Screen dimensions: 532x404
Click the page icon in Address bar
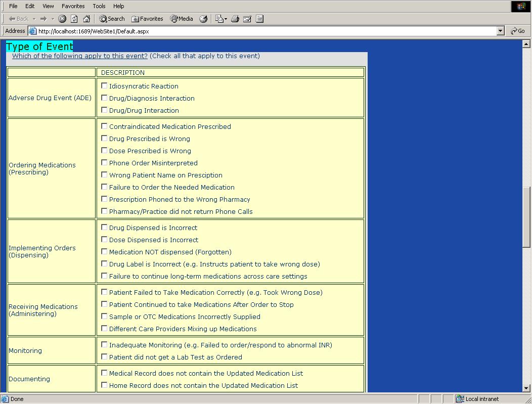tap(32, 31)
